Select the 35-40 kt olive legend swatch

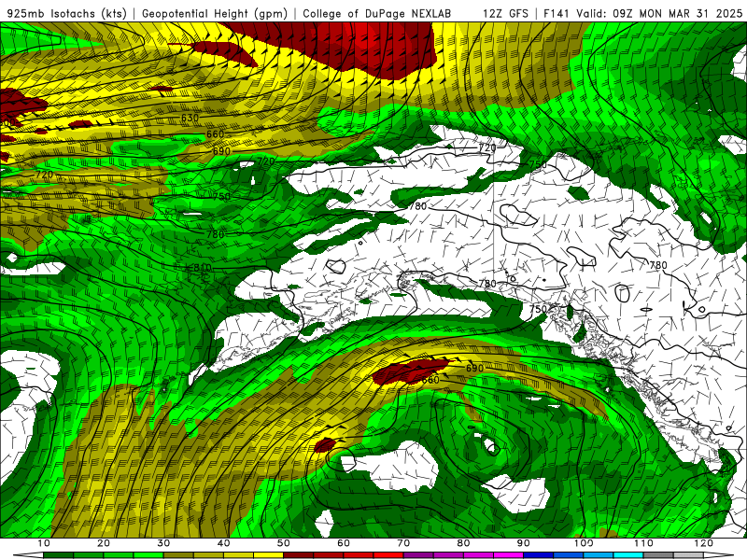208,555
